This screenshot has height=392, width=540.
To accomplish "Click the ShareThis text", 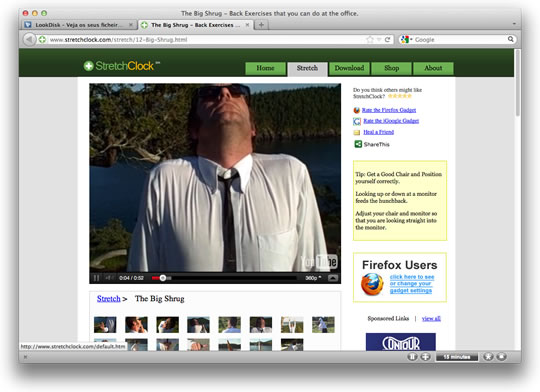I will [376, 144].
